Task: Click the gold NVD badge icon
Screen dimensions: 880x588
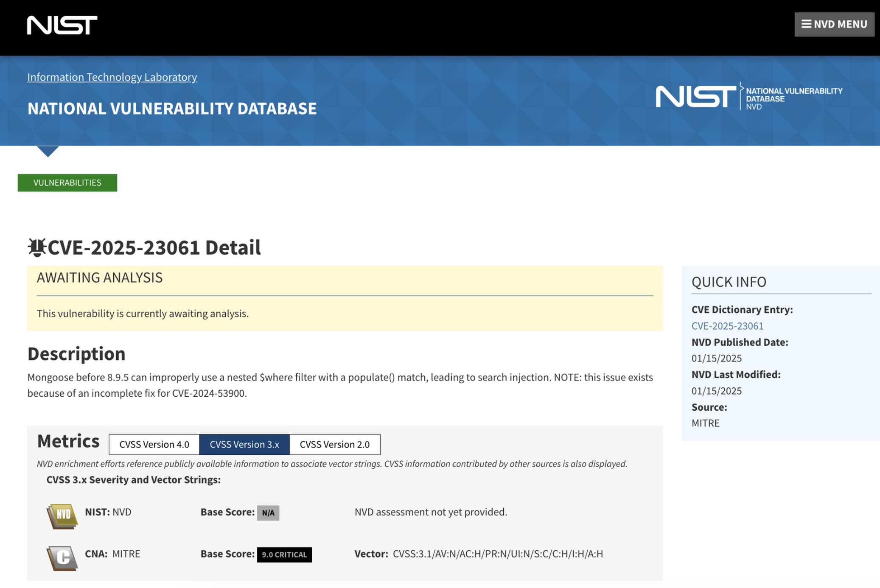Action: coord(62,516)
